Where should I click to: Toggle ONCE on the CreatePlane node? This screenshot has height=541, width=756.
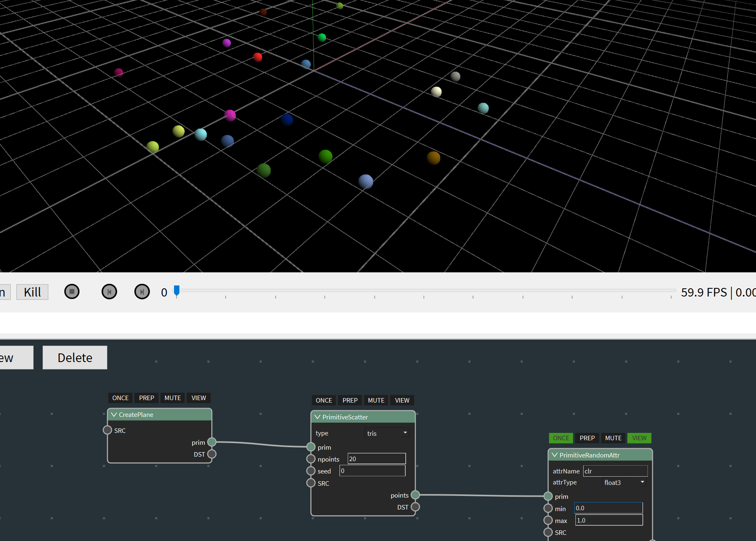[x=120, y=398]
